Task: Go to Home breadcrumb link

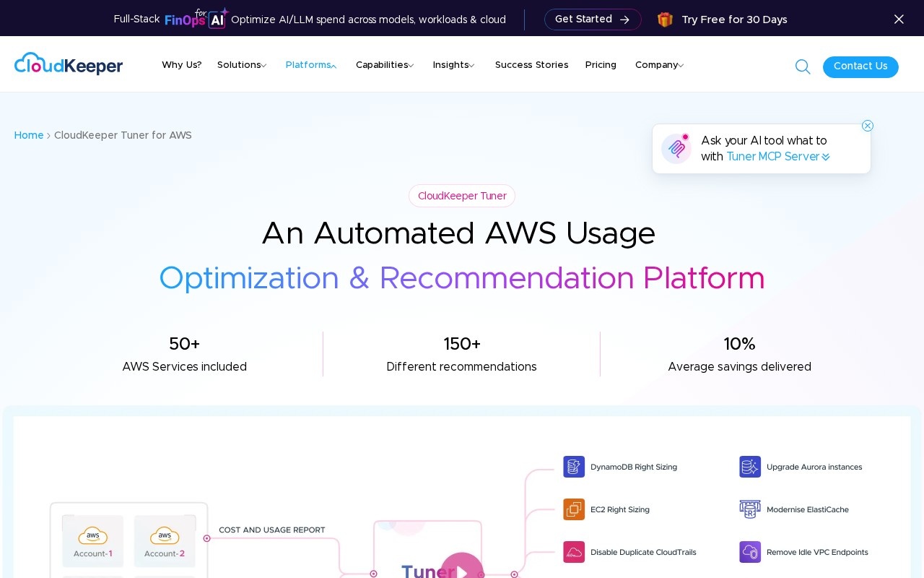Action: tap(29, 135)
